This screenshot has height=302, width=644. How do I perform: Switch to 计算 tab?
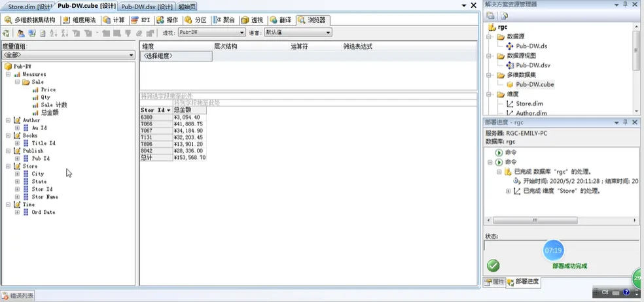coord(114,20)
